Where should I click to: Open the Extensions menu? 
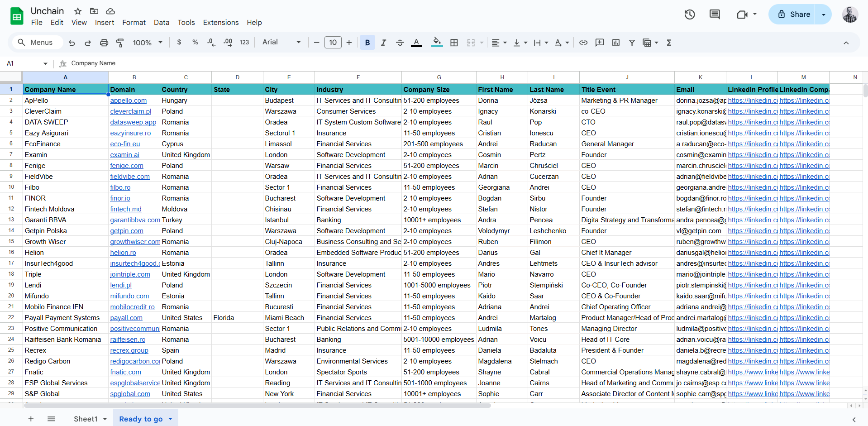[x=221, y=23]
